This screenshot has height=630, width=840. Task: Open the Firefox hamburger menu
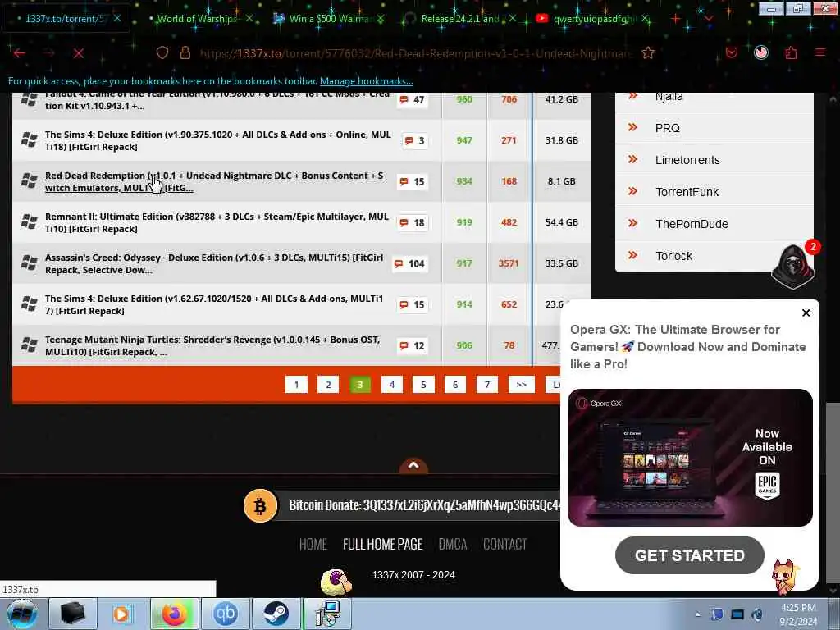pyautogui.click(x=820, y=53)
